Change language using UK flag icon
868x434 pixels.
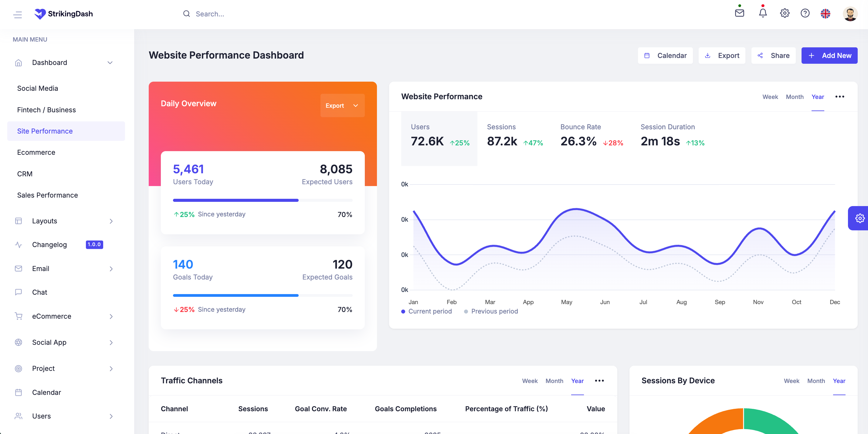[x=825, y=14]
